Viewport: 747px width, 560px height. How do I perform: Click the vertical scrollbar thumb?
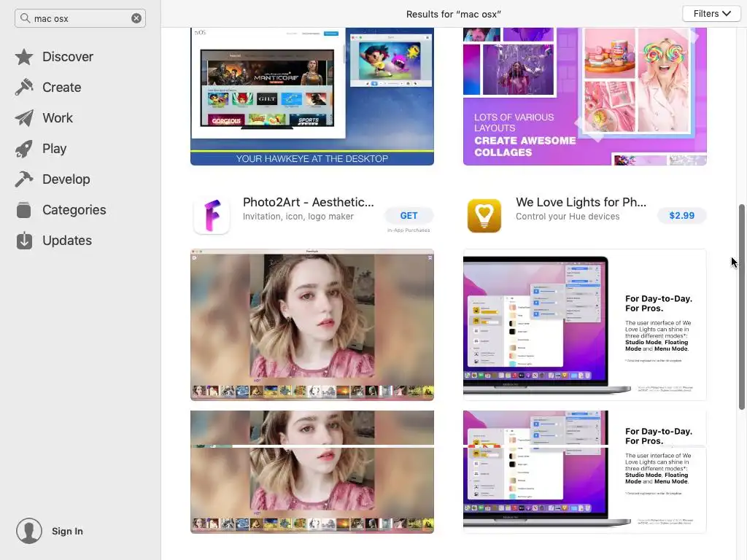741,307
